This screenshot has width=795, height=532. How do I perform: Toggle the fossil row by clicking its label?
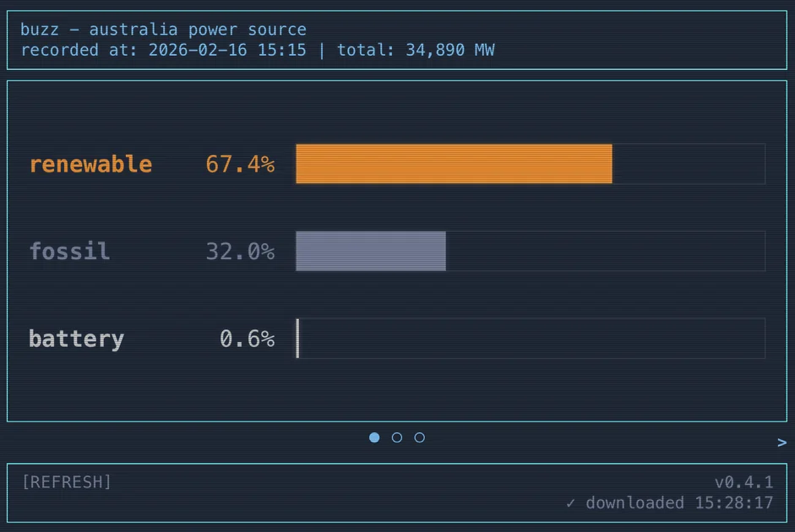click(69, 251)
